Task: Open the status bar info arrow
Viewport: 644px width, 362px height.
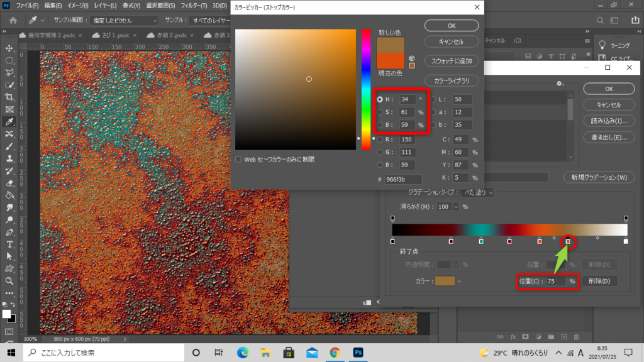Action: tap(125, 339)
